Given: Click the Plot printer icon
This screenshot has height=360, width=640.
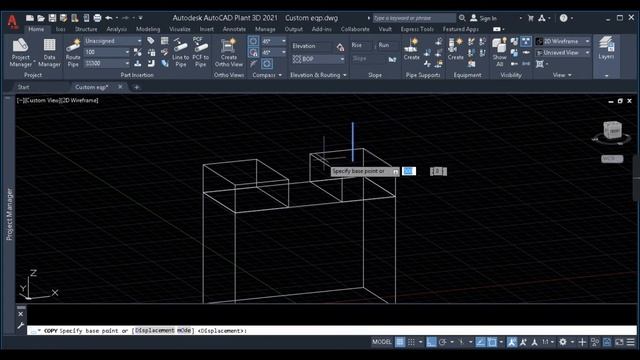Looking at the screenshot, I should click(97, 18).
